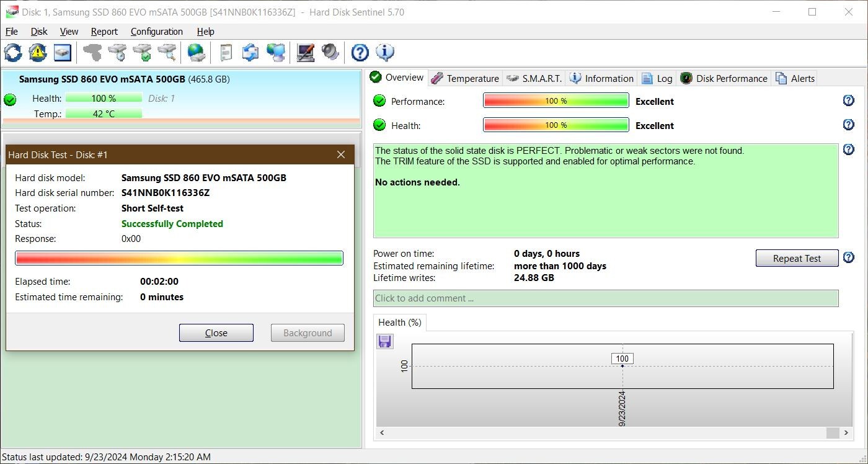Open the configuration laptop-with-tool icon
Image resolution: width=868 pixels, height=464 pixels.
point(305,53)
